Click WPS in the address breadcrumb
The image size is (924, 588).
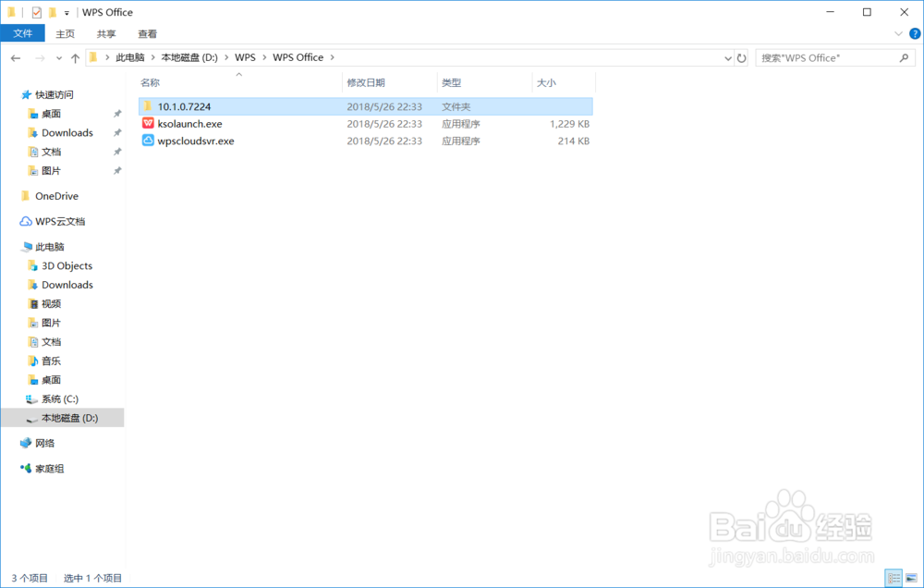coord(245,57)
